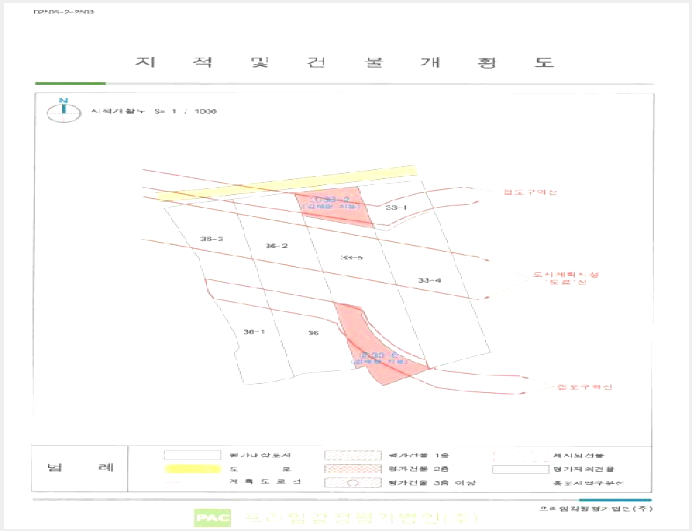Click the '범례' legend heading
The width and height of the screenshot is (692, 531).
coord(80,467)
